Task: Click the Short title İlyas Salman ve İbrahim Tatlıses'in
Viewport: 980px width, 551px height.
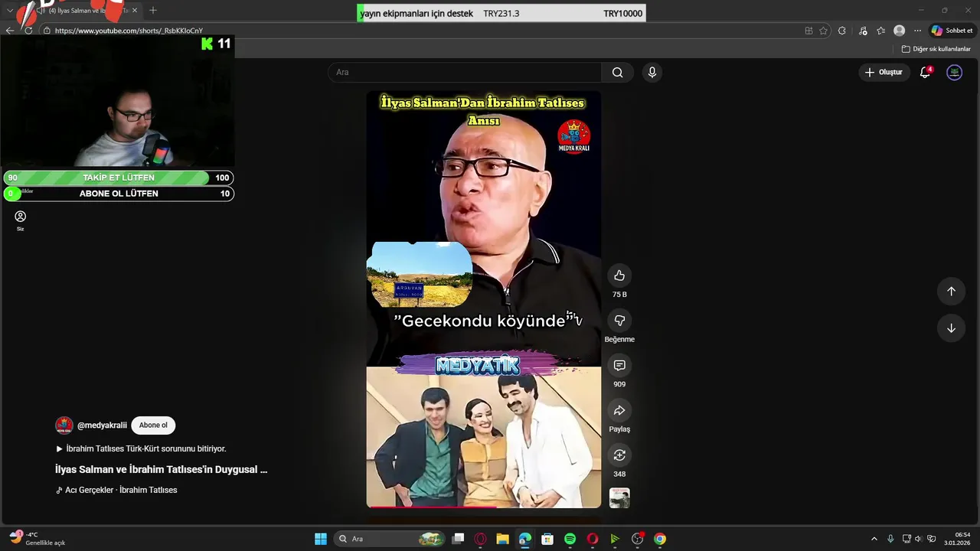Action: click(161, 469)
